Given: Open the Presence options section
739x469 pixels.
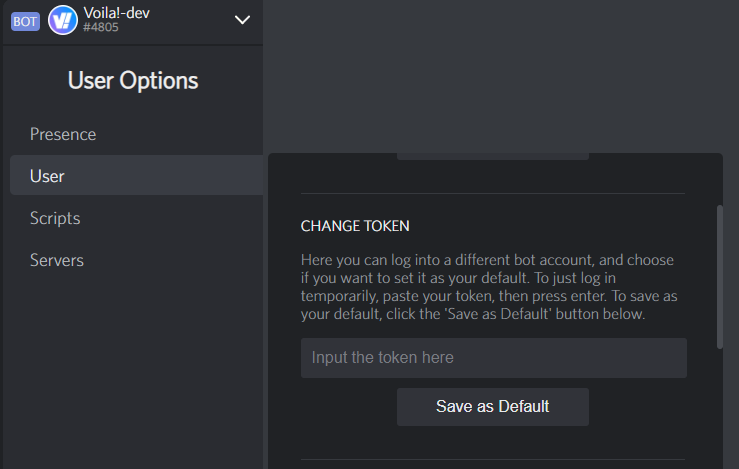Looking at the screenshot, I should pos(63,134).
